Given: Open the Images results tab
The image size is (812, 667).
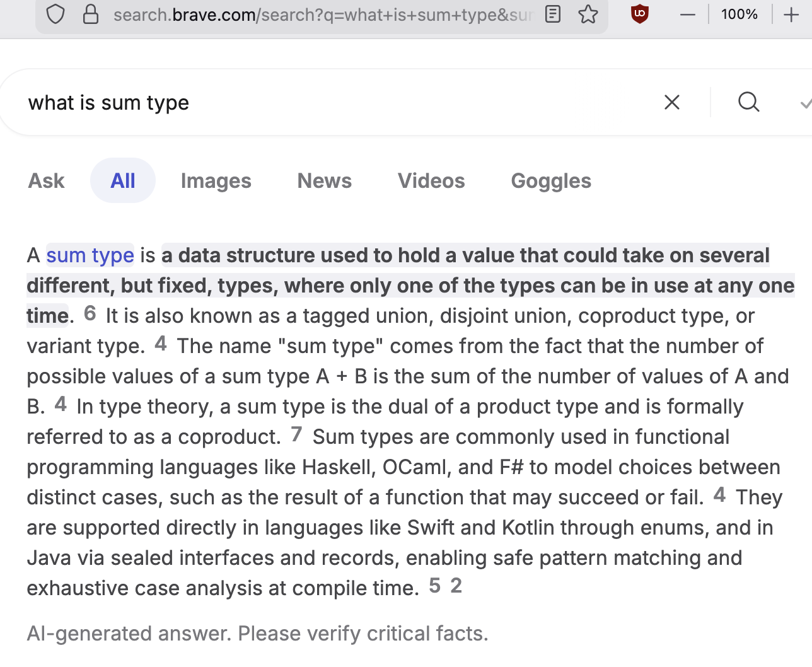Looking at the screenshot, I should click(x=216, y=181).
